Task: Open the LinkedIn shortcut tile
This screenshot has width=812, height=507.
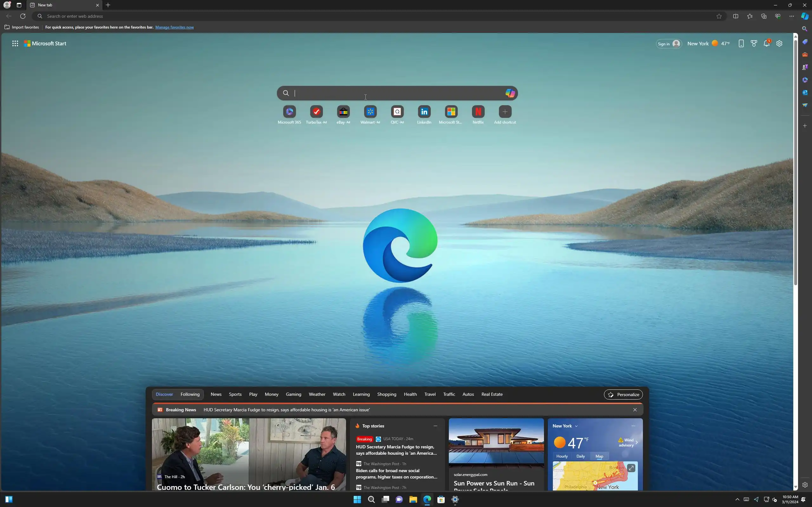Action: [424, 112]
